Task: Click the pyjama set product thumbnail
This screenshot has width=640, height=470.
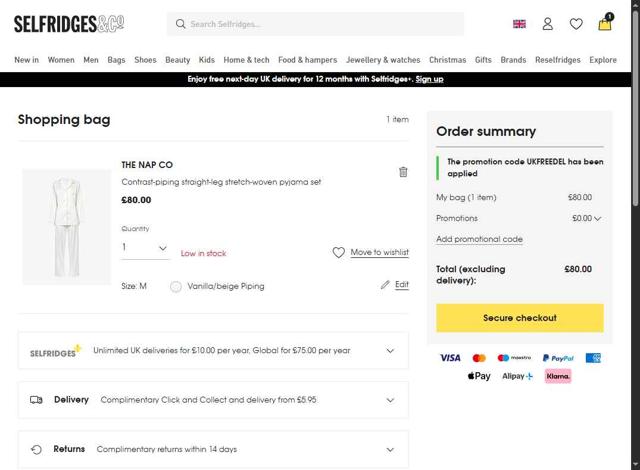Action: click(66, 226)
